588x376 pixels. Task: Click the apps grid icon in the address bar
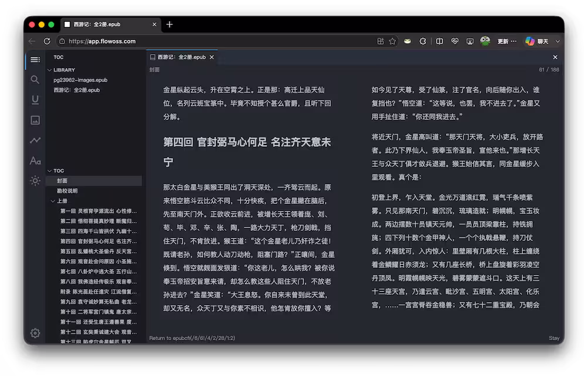(380, 41)
